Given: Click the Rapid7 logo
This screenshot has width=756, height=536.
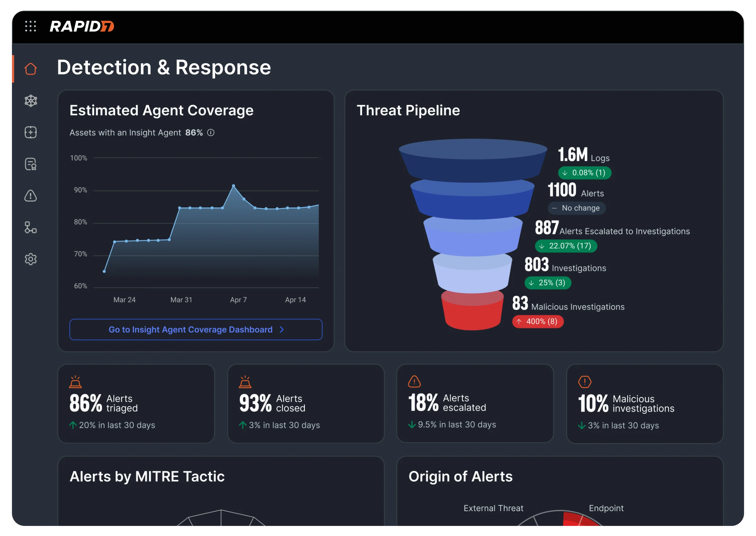Looking at the screenshot, I should point(82,26).
